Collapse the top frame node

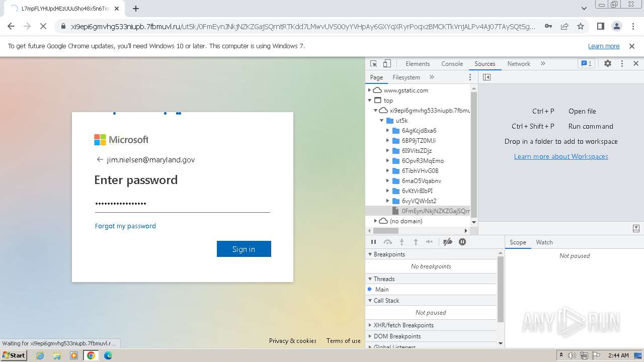370,101
